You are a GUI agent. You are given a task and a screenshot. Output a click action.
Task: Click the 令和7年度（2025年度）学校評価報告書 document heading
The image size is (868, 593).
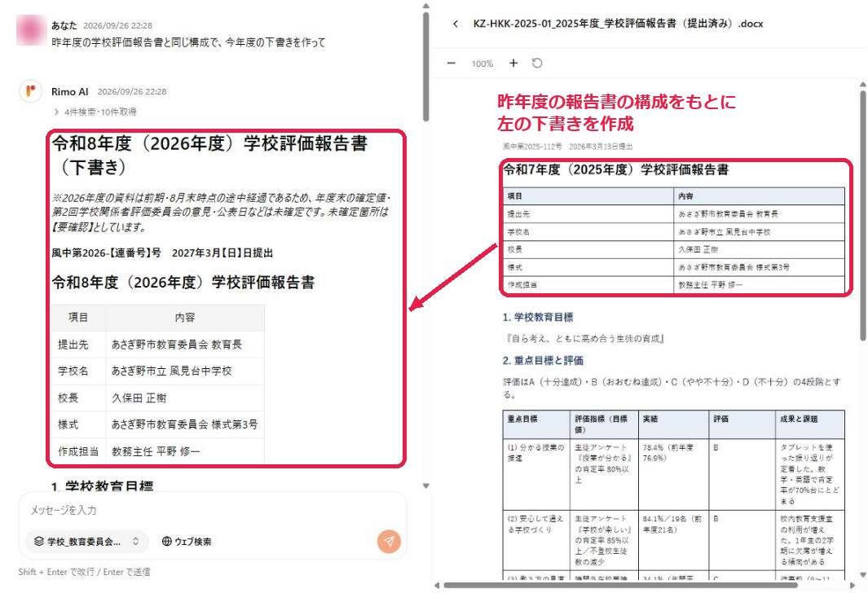tap(615, 169)
